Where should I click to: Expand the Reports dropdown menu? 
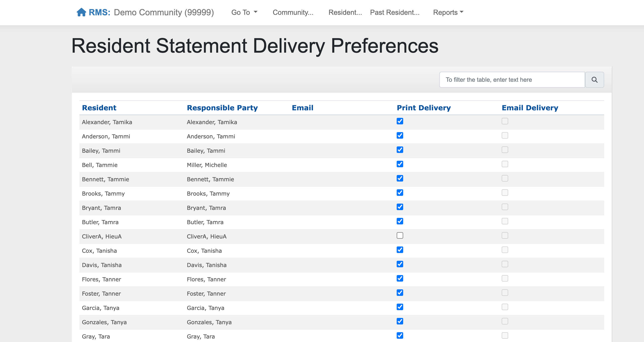pos(448,12)
